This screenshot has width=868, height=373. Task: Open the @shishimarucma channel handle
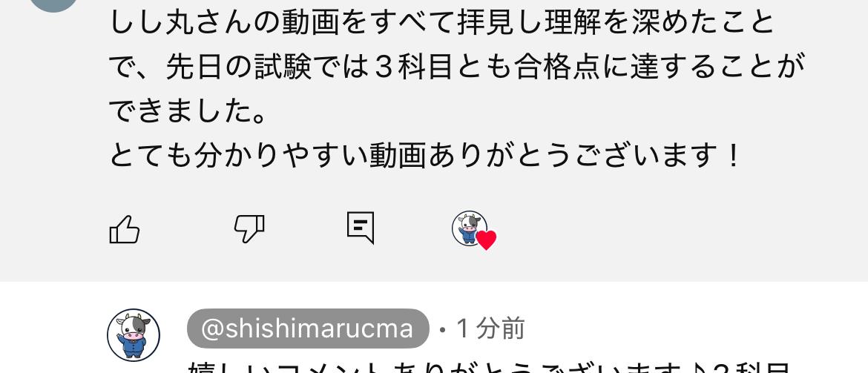click(x=308, y=329)
